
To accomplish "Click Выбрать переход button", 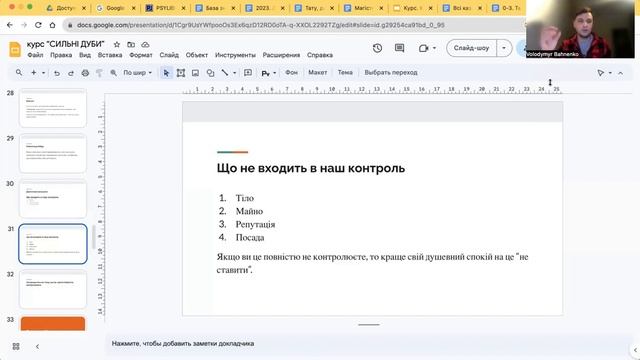I will click(x=391, y=73).
